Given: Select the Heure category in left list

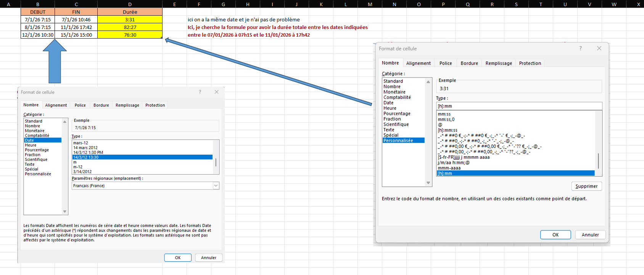Looking at the screenshot, I should pos(31,145).
